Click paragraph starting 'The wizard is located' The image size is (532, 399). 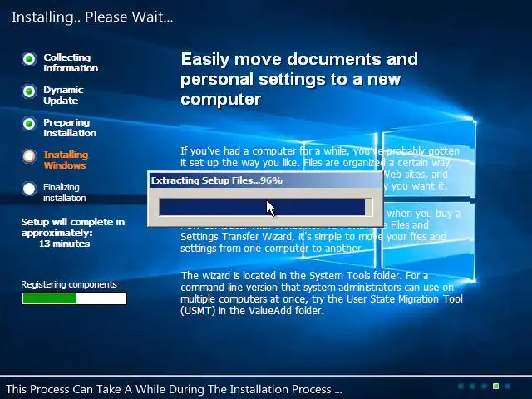click(322, 293)
